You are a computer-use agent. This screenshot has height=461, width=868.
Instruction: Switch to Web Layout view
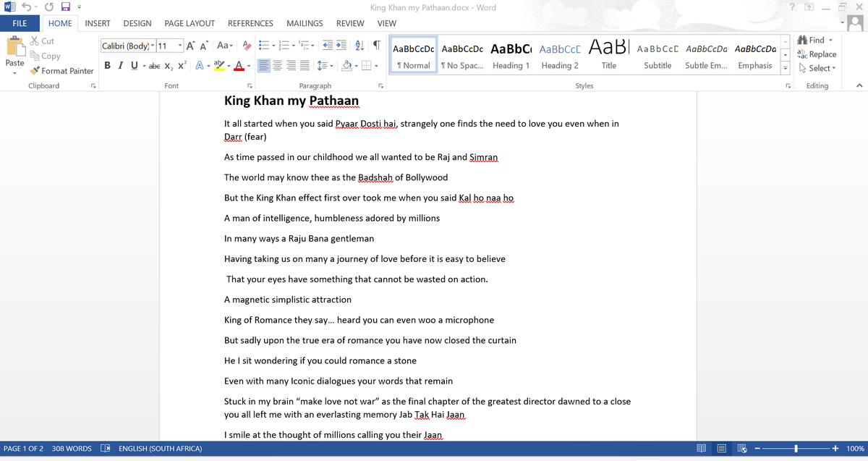coord(741,449)
